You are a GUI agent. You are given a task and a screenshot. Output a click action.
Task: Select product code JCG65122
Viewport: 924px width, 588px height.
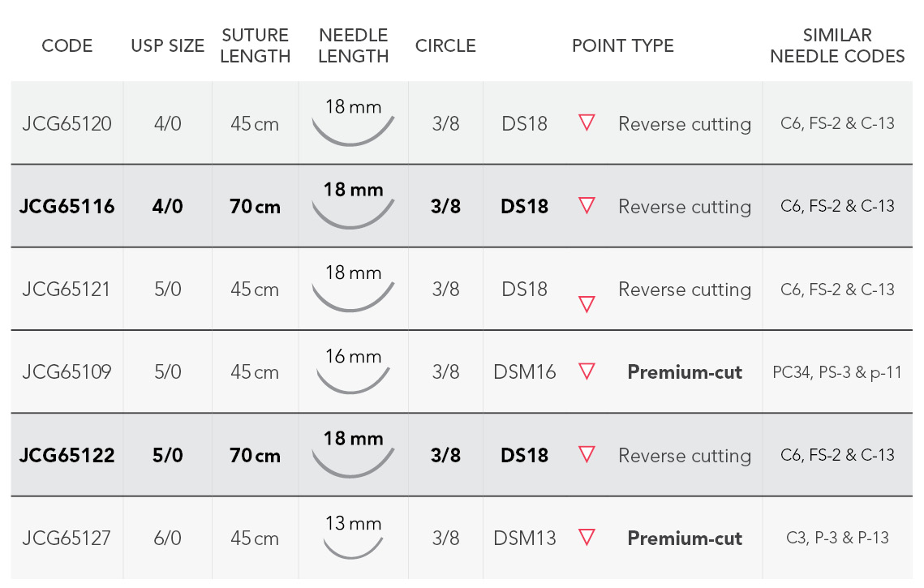coord(67,456)
